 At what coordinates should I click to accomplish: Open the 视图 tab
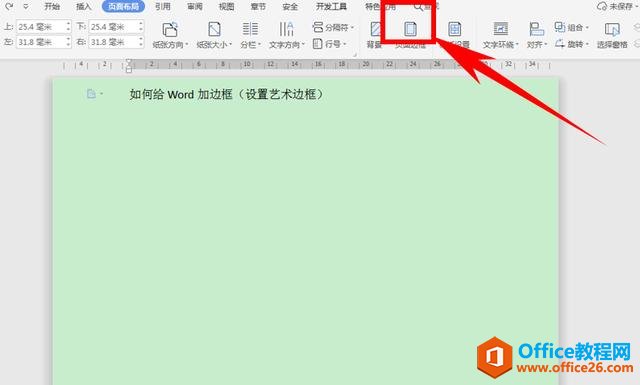(x=227, y=7)
